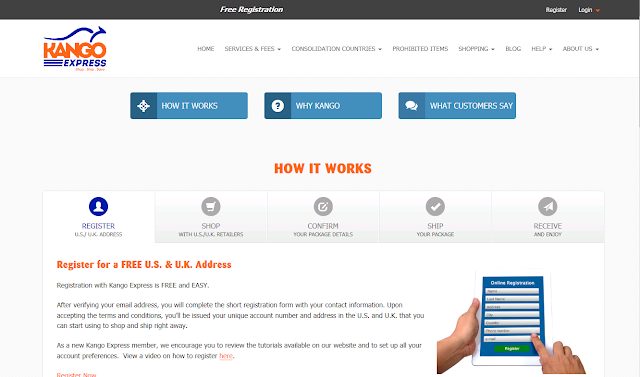This screenshot has width=640, height=377.
Task: Open the What Customers Say button label
Action: (471, 106)
